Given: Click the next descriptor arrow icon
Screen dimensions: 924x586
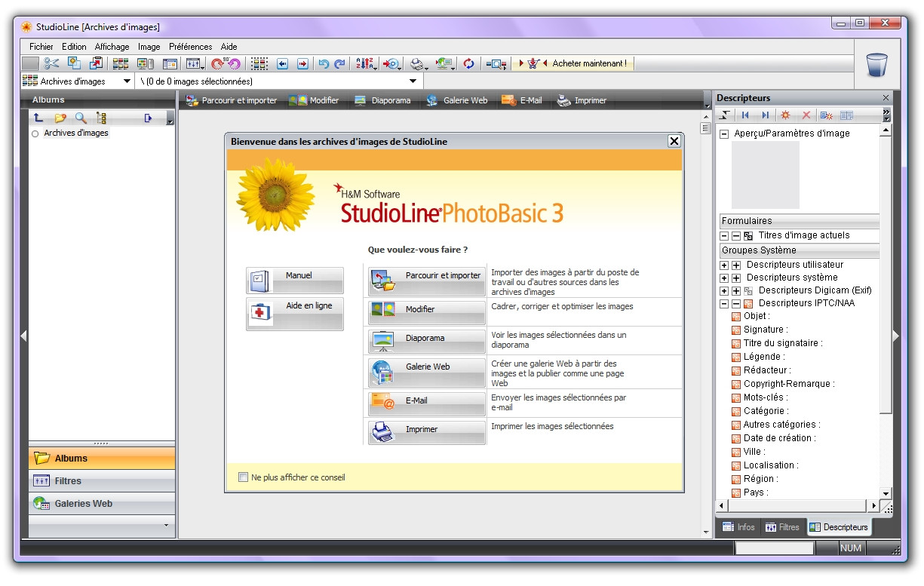Looking at the screenshot, I should point(765,115).
